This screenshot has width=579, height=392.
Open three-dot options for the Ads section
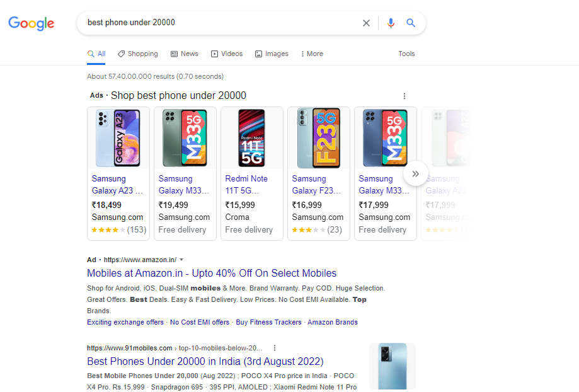click(x=404, y=96)
